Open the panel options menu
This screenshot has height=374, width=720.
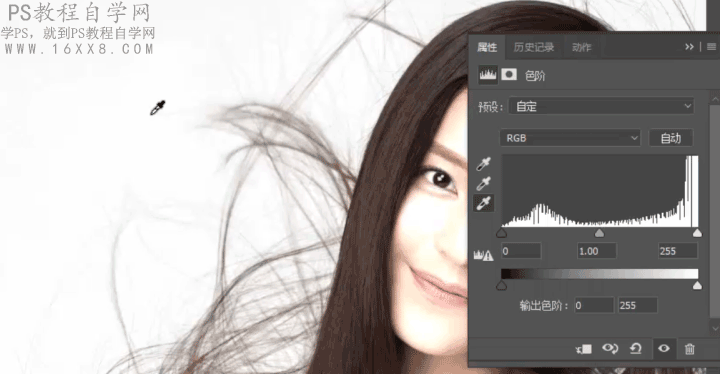(x=711, y=47)
